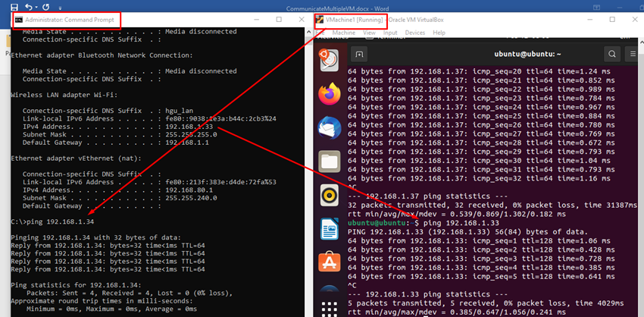Viewport: 644px width, 317px height.
Task: Click the 'hgu_lan' DNS suffix line
Action: [108, 111]
